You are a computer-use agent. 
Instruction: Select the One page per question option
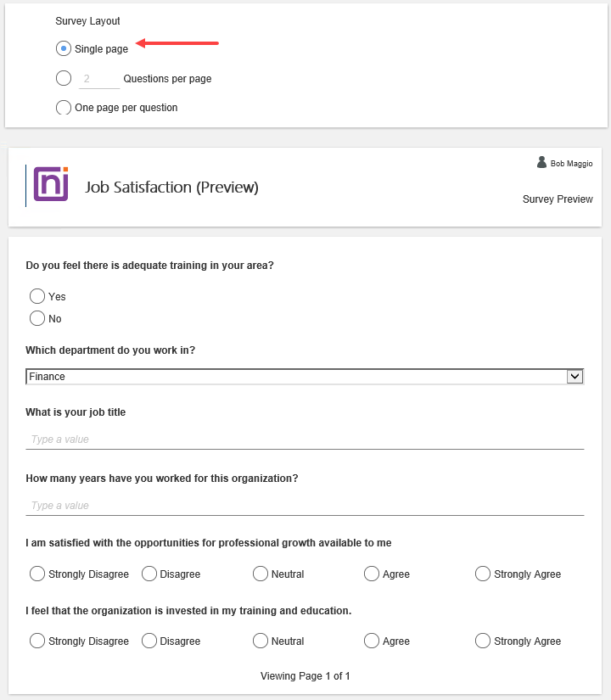tap(63, 107)
